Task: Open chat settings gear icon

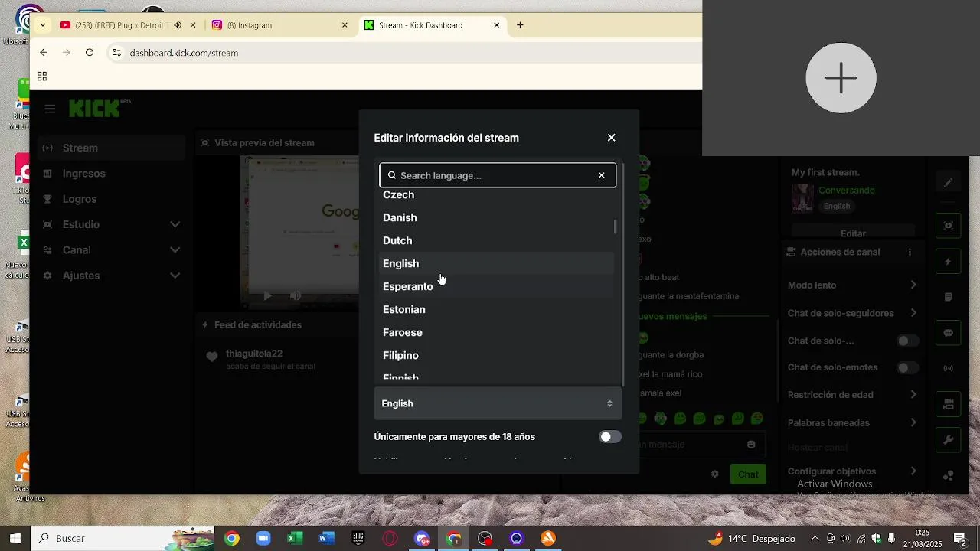Action: click(x=715, y=474)
